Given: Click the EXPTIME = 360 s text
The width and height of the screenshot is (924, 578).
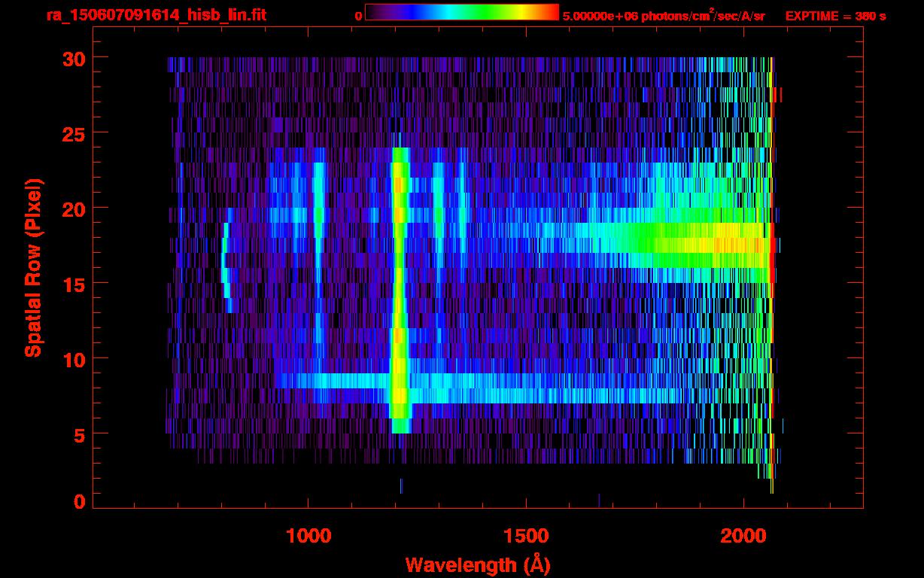Looking at the screenshot, I should 835,16.
